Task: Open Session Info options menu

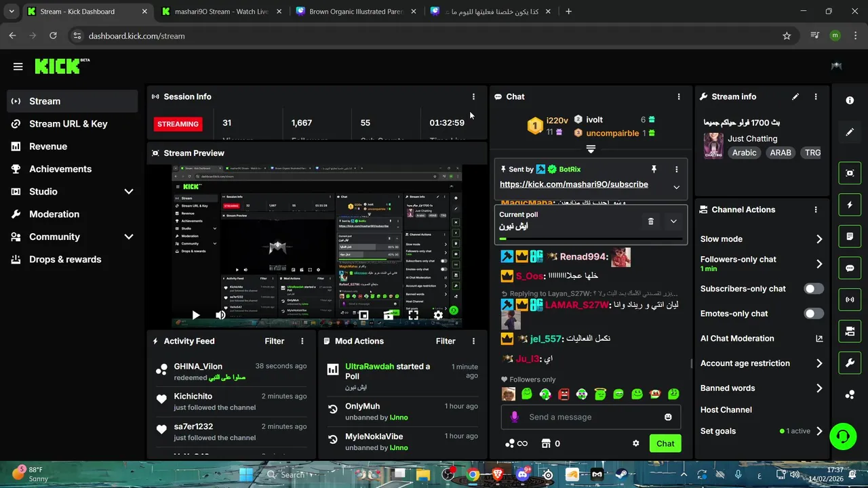Action: tap(473, 97)
